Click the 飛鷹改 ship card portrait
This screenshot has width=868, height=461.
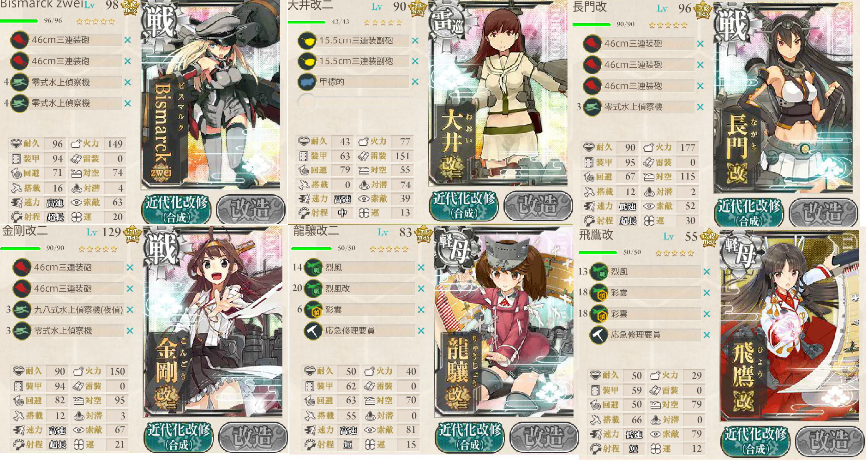click(x=789, y=325)
